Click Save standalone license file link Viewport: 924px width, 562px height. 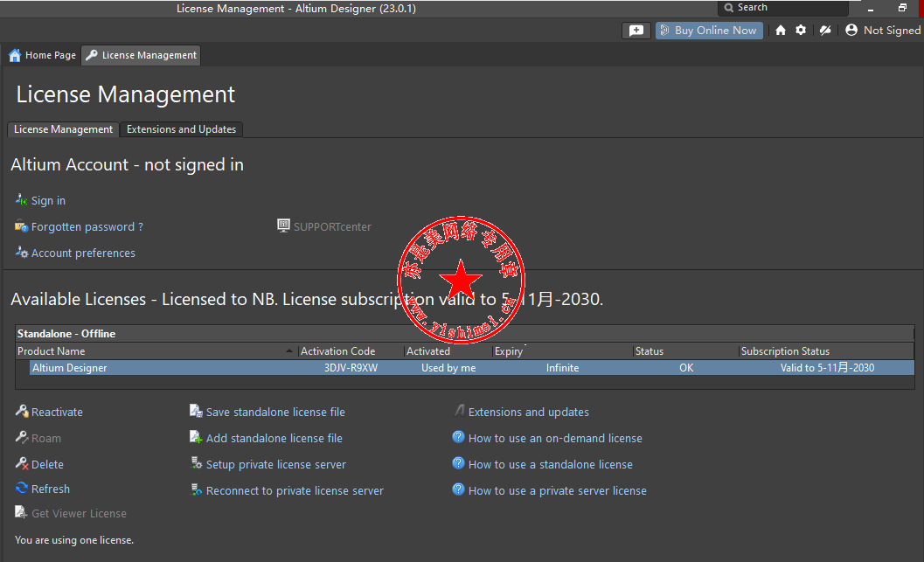click(275, 413)
